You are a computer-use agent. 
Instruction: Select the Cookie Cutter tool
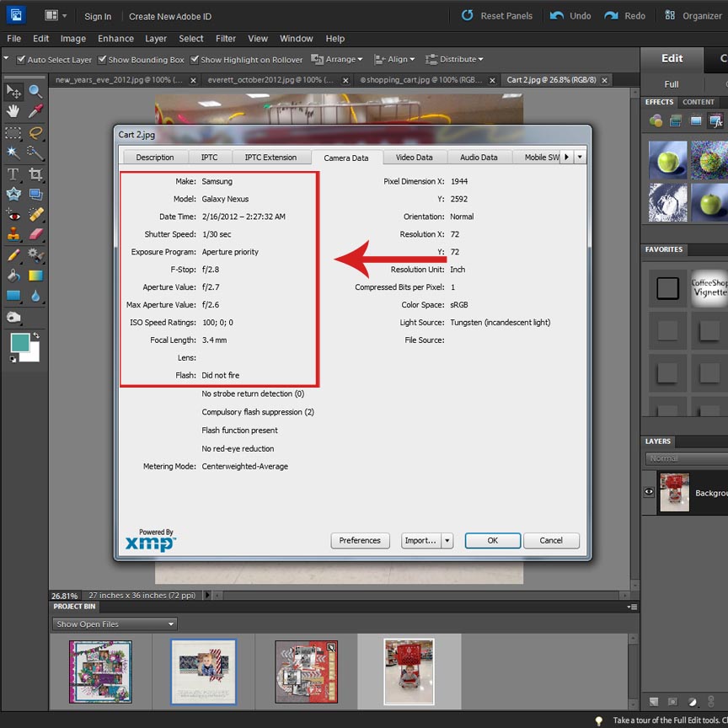(13, 194)
